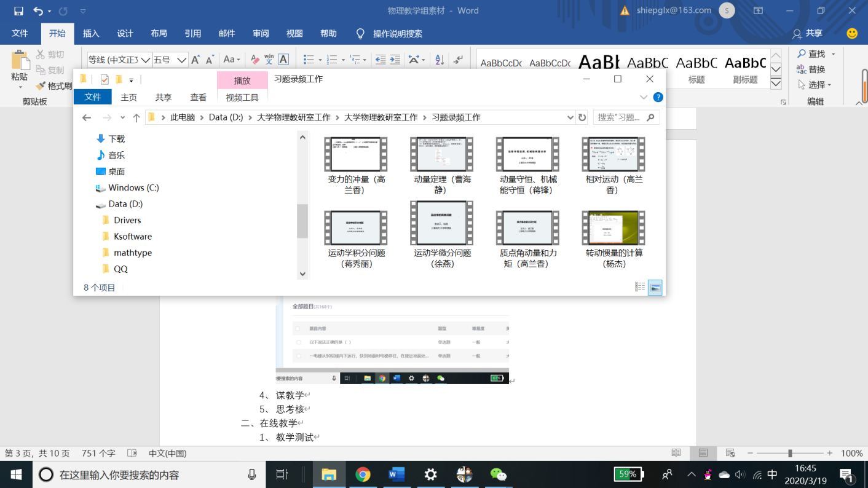
Task: Toggle the character border icon
Action: 283,60
